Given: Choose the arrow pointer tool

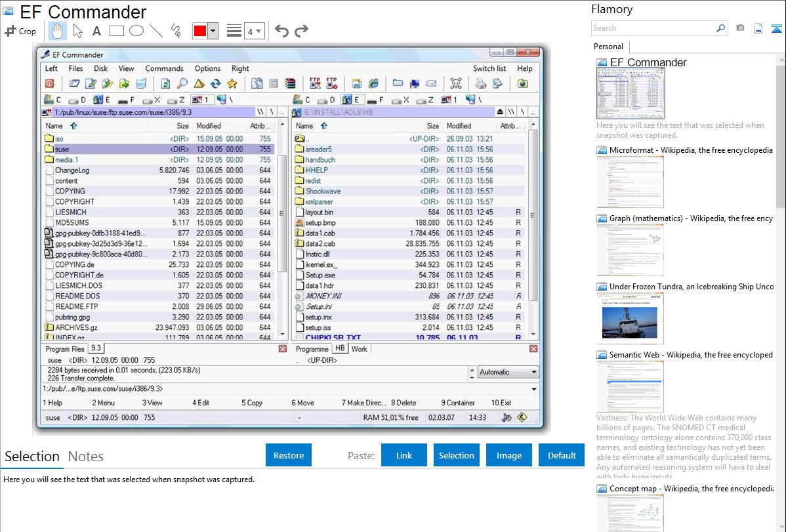Looking at the screenshot, I should pos(77,31).
